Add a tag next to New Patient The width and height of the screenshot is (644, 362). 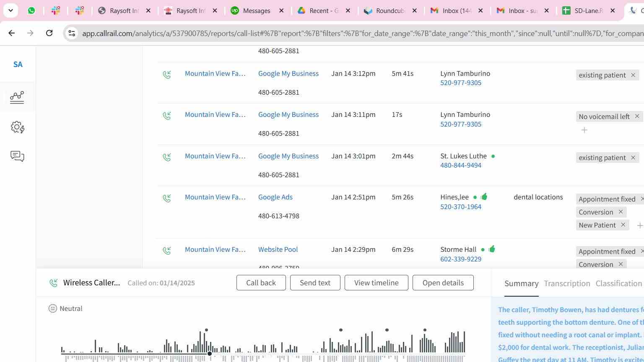tap(640, 225)
